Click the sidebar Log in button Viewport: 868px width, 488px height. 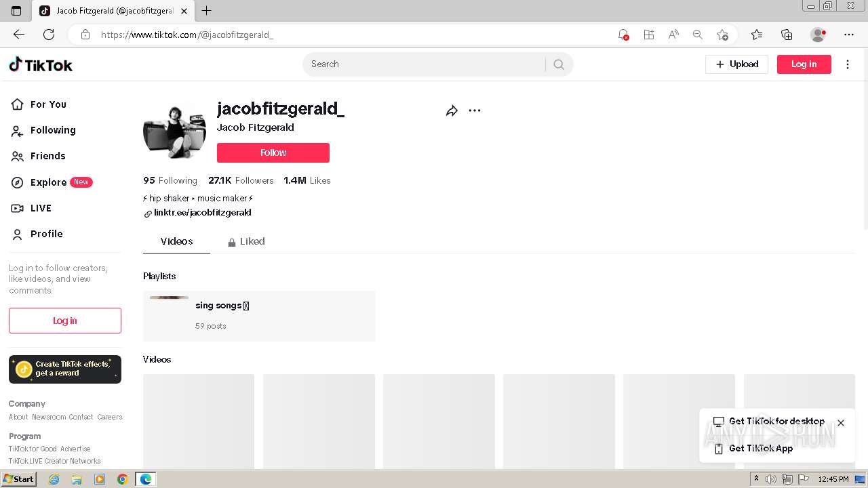[65, 321]
